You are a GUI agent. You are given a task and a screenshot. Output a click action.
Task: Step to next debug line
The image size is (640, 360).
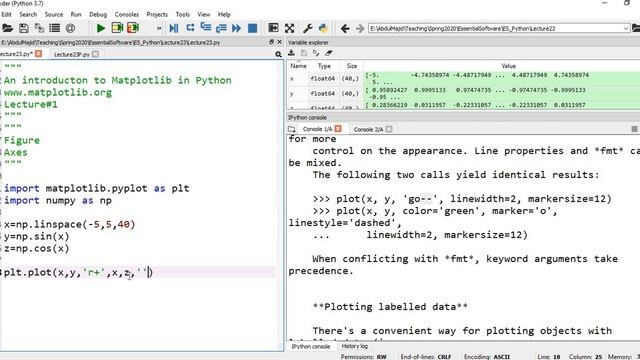click(190, 28)
